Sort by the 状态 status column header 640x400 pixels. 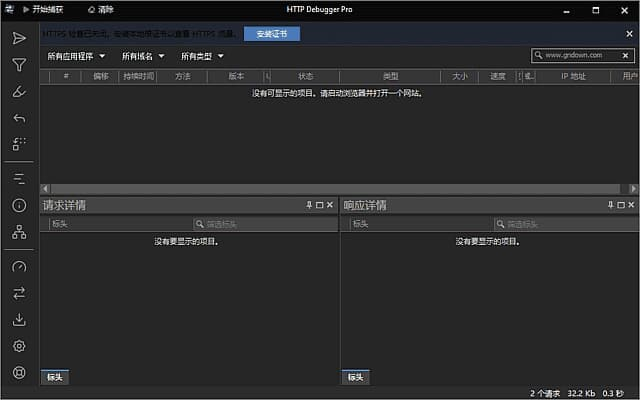point(305,76)
